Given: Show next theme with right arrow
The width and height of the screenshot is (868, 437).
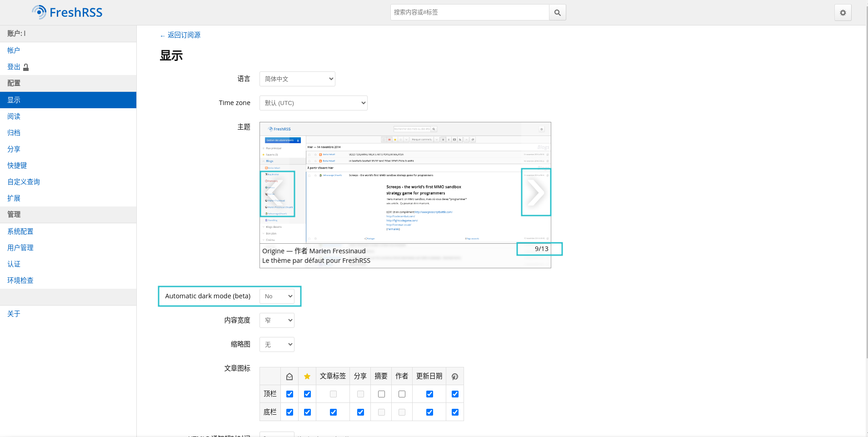Looking at the screenshot, I should click(x=536, y=192).
